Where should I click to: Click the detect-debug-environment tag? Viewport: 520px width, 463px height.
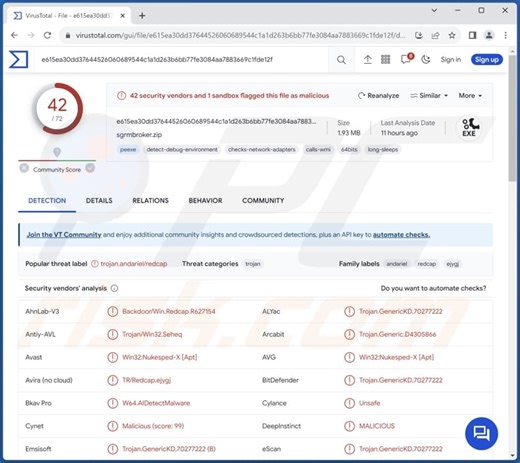point(182,150)
